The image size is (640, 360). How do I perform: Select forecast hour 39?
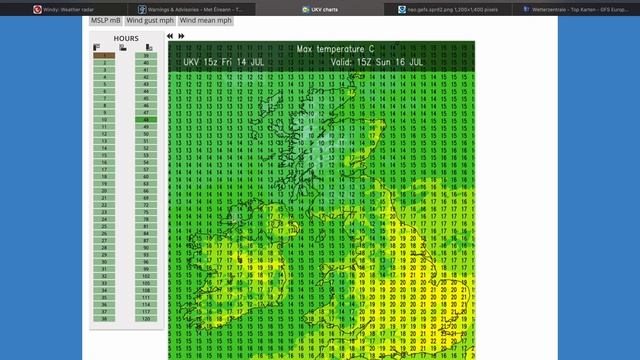click(x=146, y=56)
